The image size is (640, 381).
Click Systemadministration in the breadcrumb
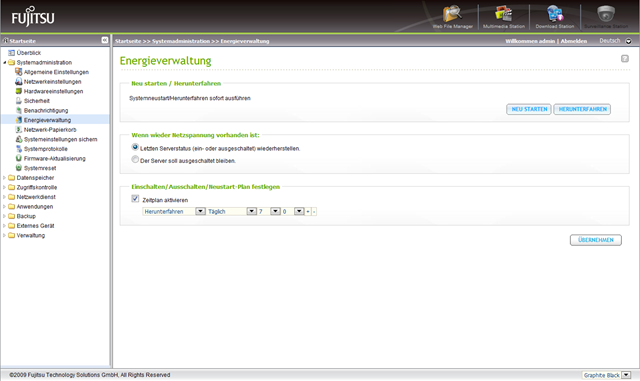(x=181, y=41)
